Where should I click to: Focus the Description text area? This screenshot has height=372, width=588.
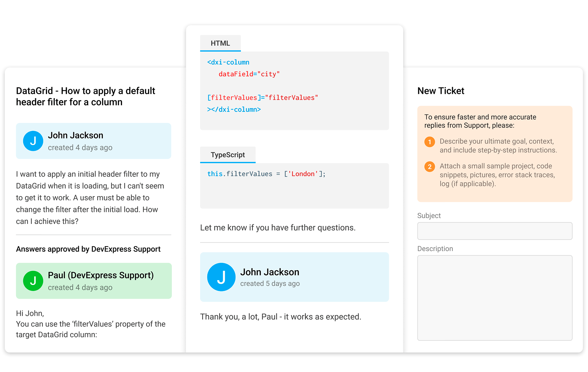495,298
